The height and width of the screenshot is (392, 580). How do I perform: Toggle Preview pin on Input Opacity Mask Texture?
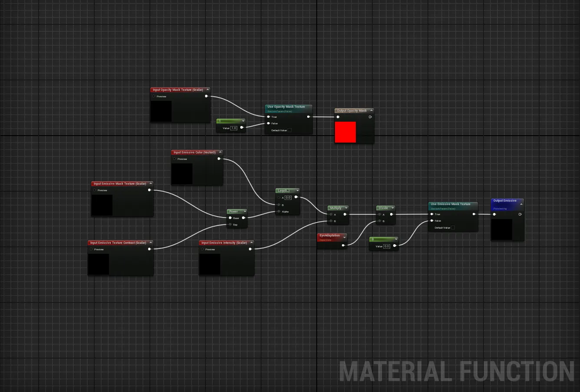coord(154,96)
